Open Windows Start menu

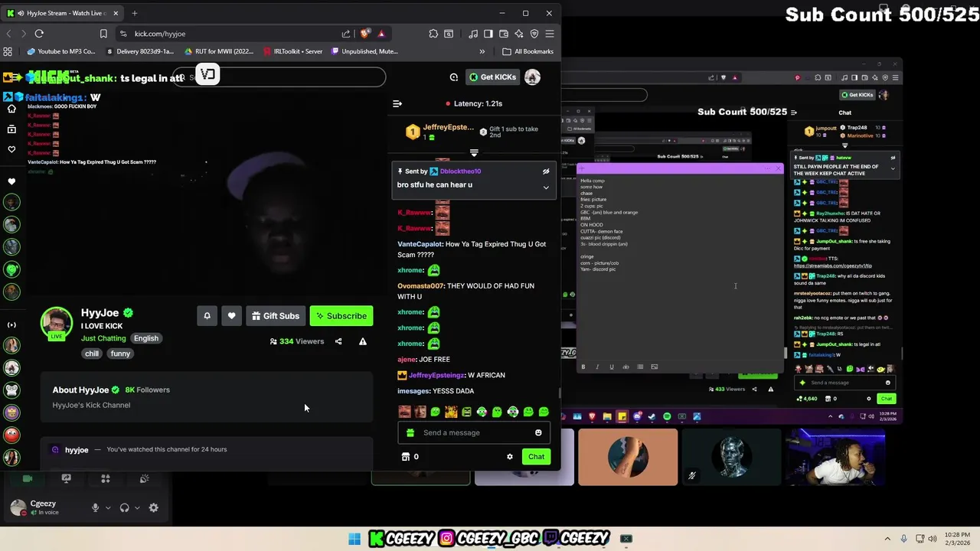coord(354,539)
